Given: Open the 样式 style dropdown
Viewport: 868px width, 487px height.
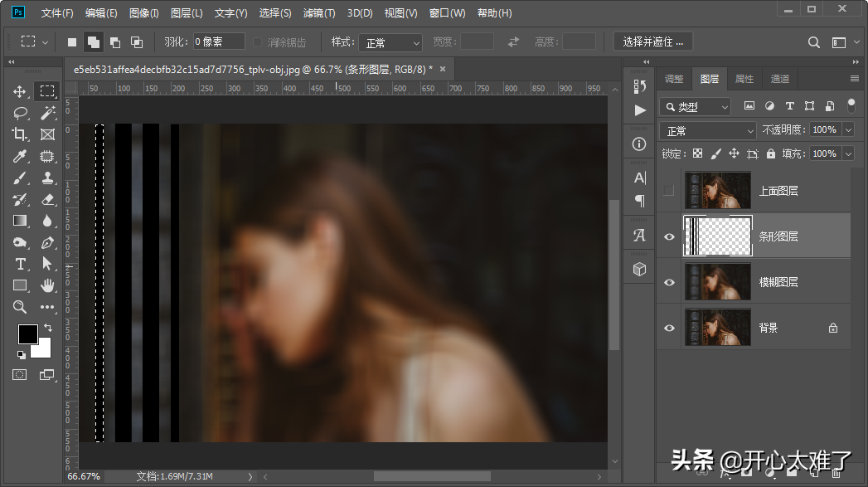Looking at the screenshot, I should coord(390,42).
